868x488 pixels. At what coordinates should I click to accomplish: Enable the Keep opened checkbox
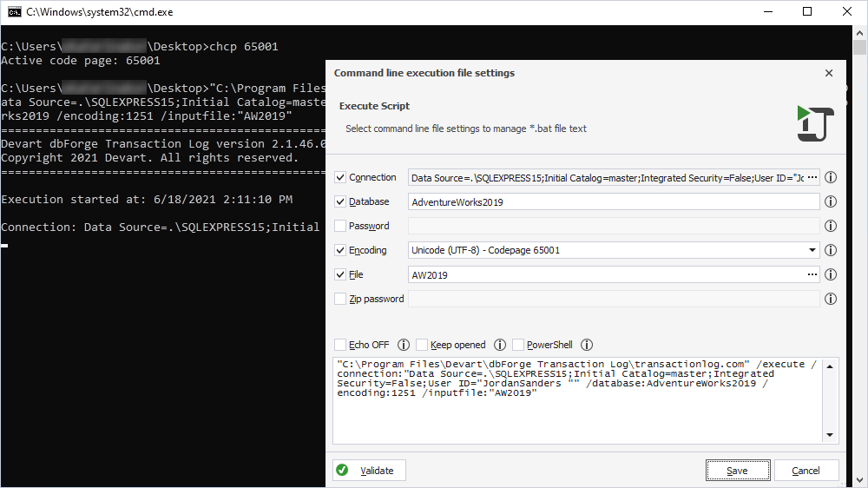click(422, 345)
